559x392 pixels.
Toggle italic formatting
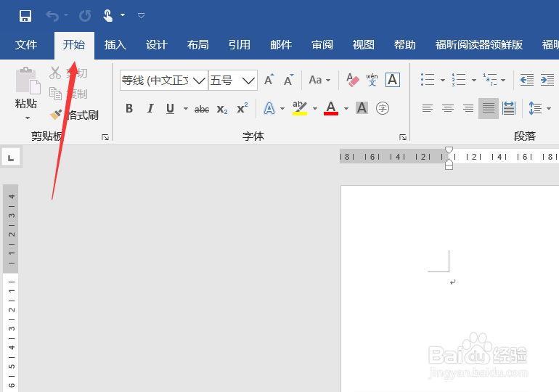click(x=150, y=108)
